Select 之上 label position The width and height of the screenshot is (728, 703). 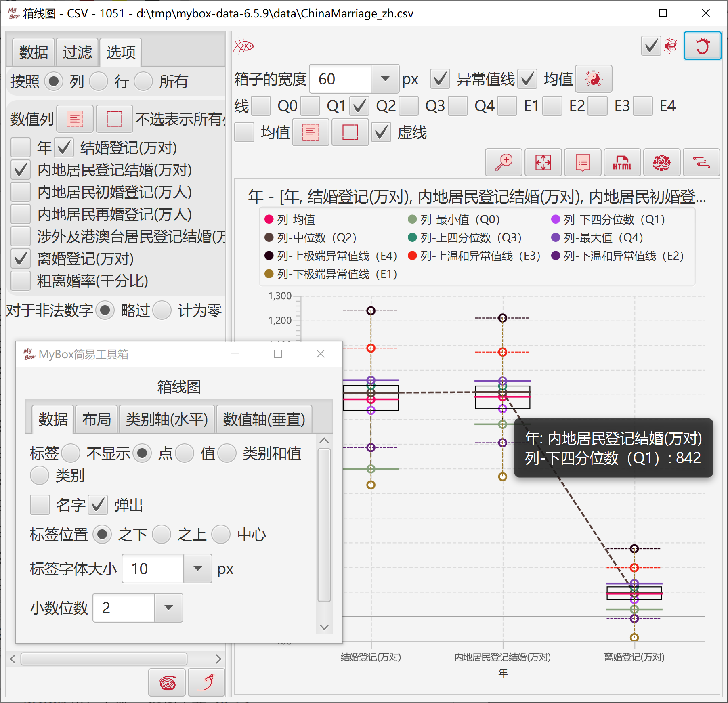pos(162,534)
